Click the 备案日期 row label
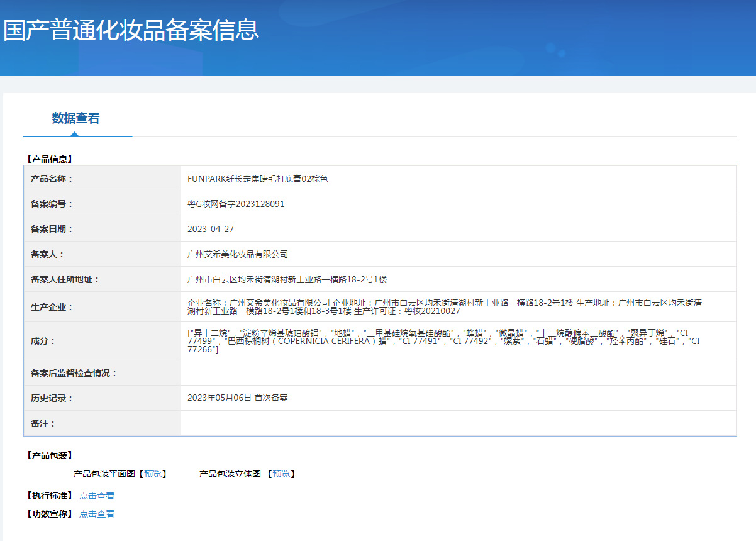Screen dimensions: 756x541 click(52, 229)
